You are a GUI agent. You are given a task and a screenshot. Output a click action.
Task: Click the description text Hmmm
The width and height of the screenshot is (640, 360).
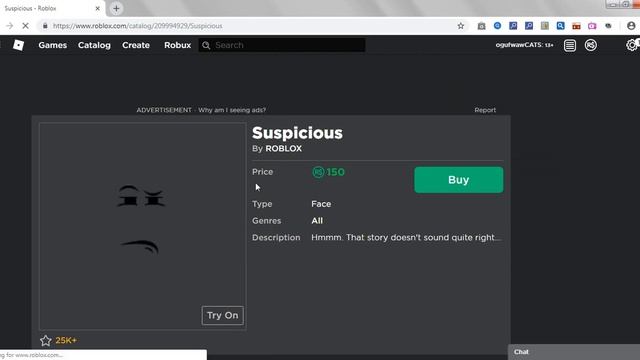coord(406,238)
